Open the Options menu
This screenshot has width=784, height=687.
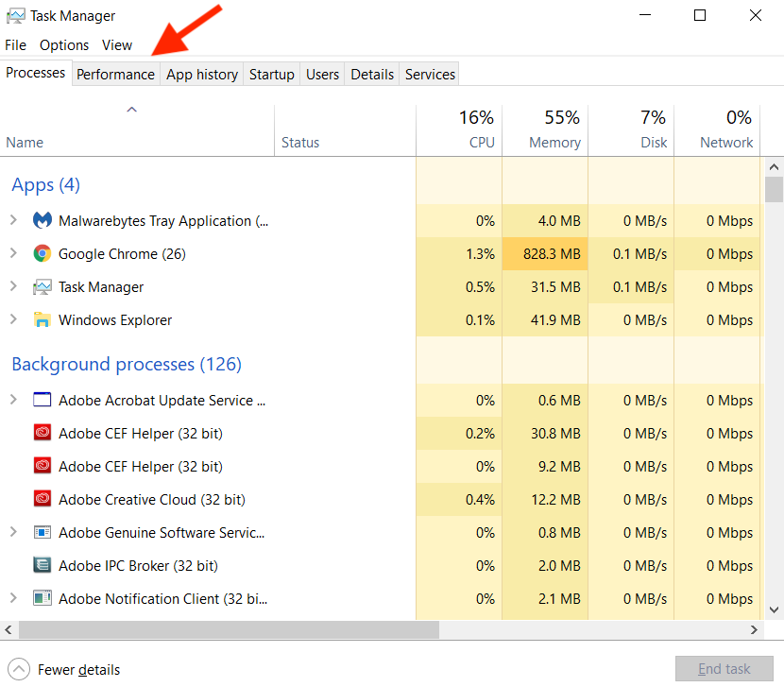tap(64, 45)
